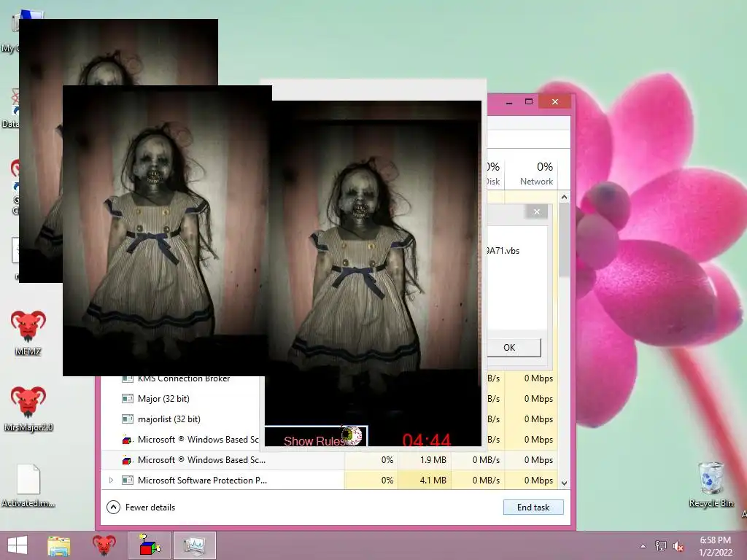Minimize the Task Manager window
The image size is (747, 560).
tap(509, 102)
